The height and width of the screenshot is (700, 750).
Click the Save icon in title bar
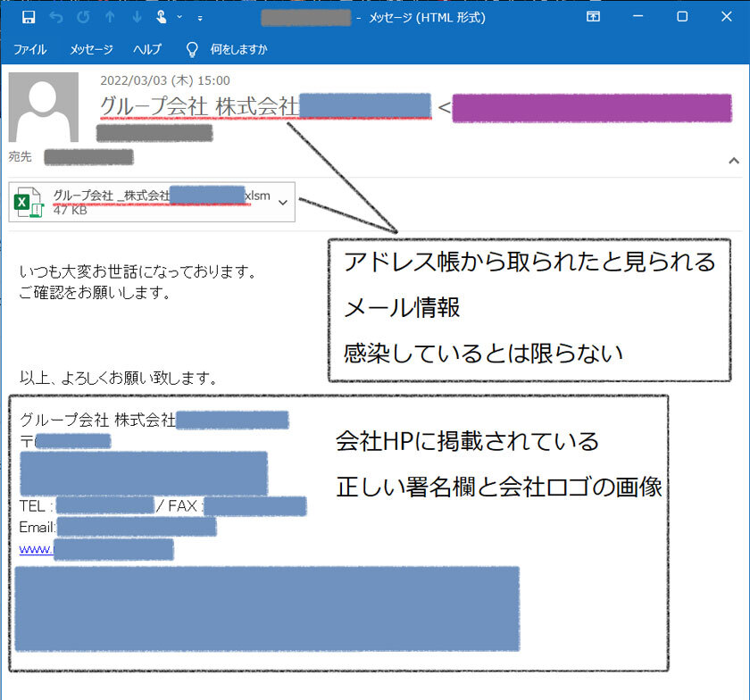29,17
